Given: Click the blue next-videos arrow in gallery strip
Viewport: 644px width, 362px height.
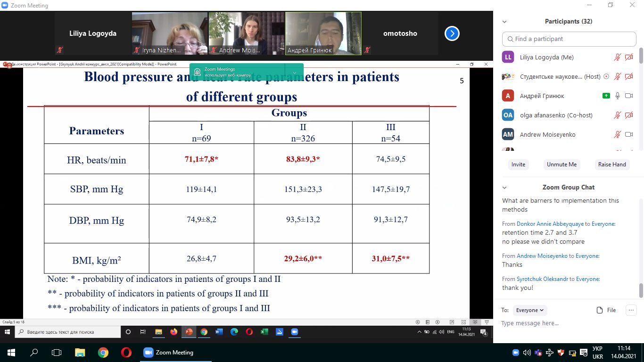Looking at the screenshot, I should click(x=452, y=33).
